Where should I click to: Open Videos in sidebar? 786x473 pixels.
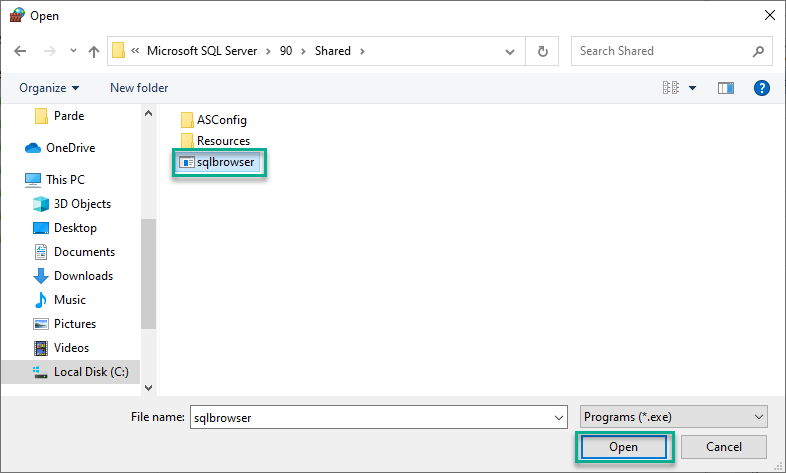coord(71,348)
